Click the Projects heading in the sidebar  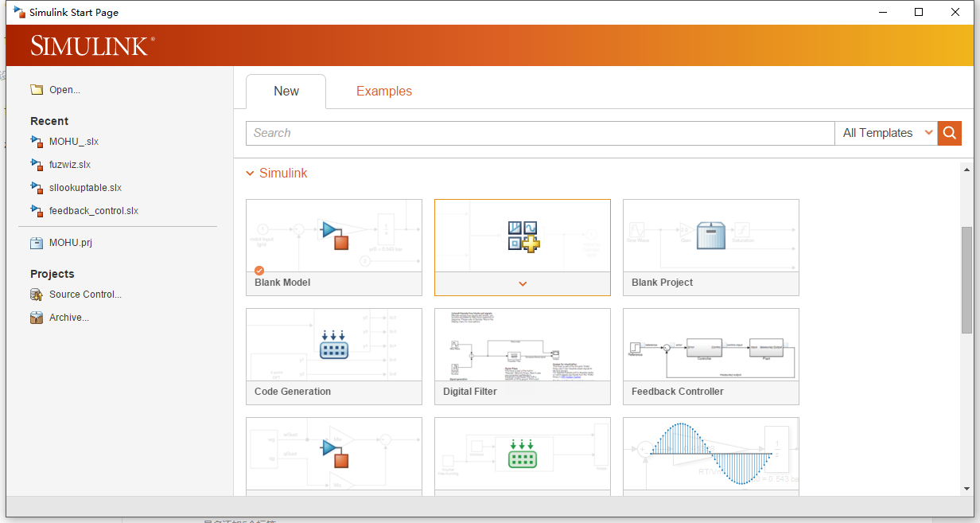[52, 274]
